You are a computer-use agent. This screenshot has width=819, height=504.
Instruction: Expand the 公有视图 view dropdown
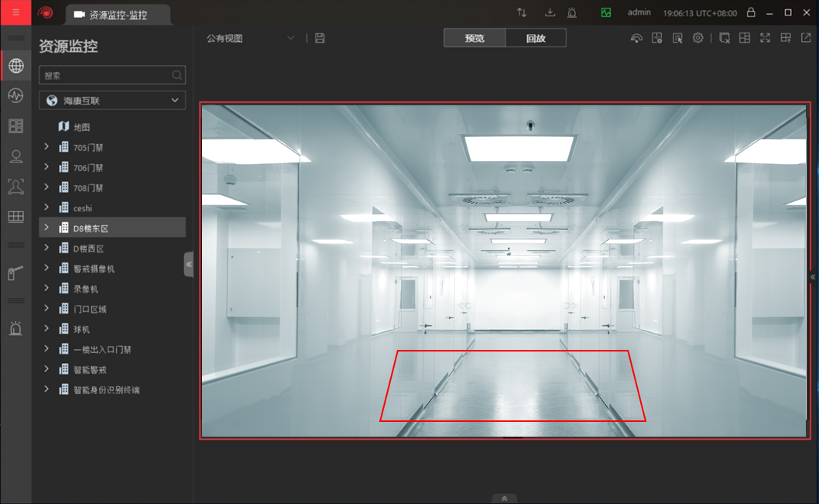291,38
